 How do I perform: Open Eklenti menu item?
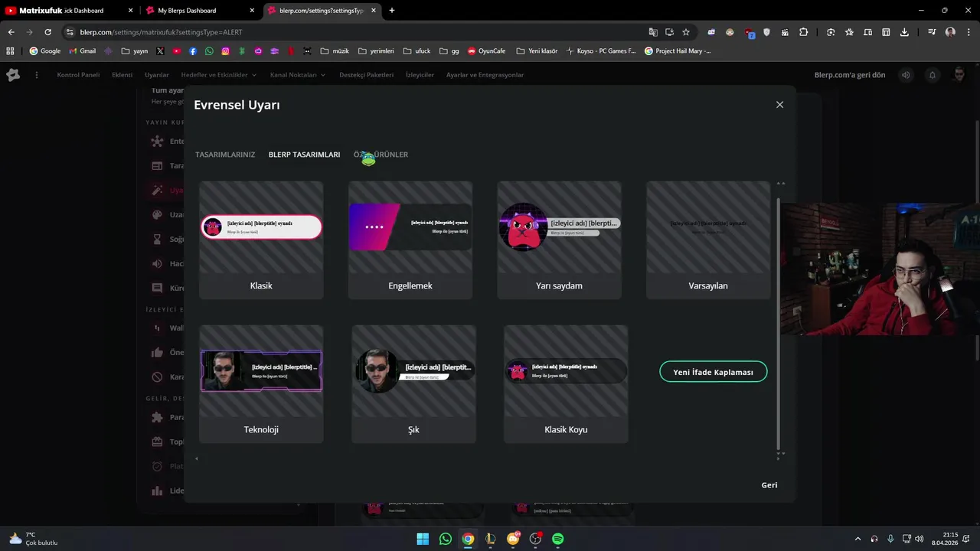pyautogui.click(x=122, y=75)
